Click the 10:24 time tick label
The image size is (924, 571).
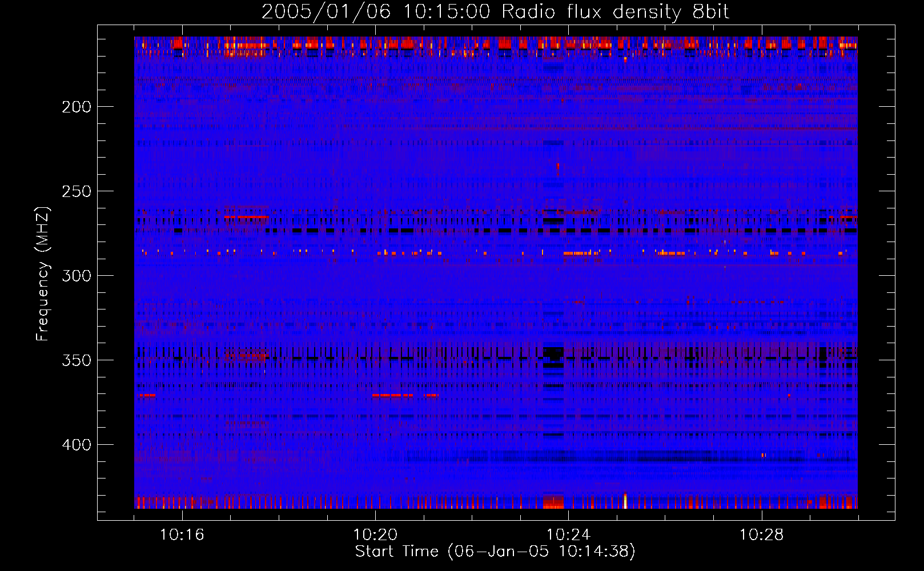[x=568, y=535]
